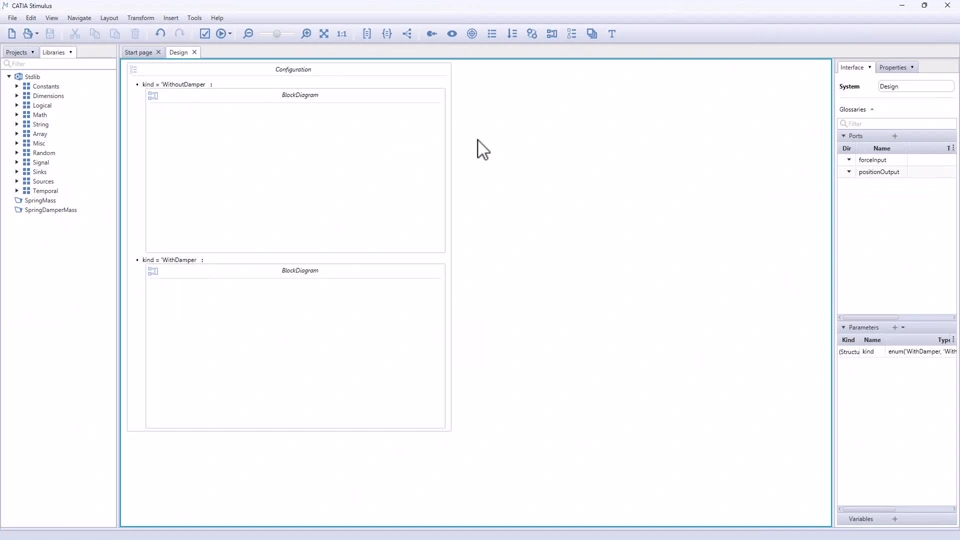
Task: Click the System name field containing Design
Action: point(915,86)
